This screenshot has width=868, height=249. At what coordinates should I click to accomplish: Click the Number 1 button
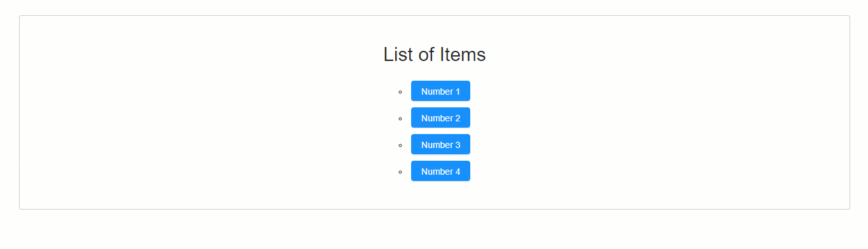point(440,91)
